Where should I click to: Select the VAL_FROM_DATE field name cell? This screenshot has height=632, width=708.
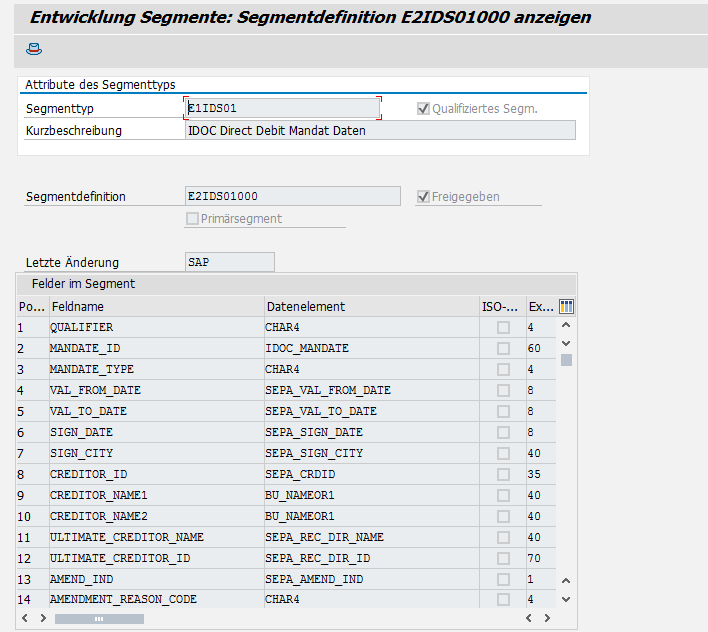156,390
